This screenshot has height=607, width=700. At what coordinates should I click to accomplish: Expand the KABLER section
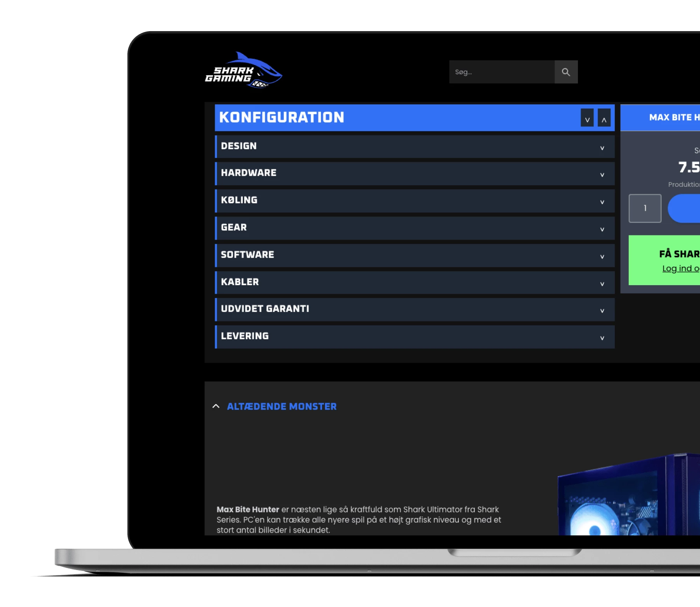(x=415, y=282)
